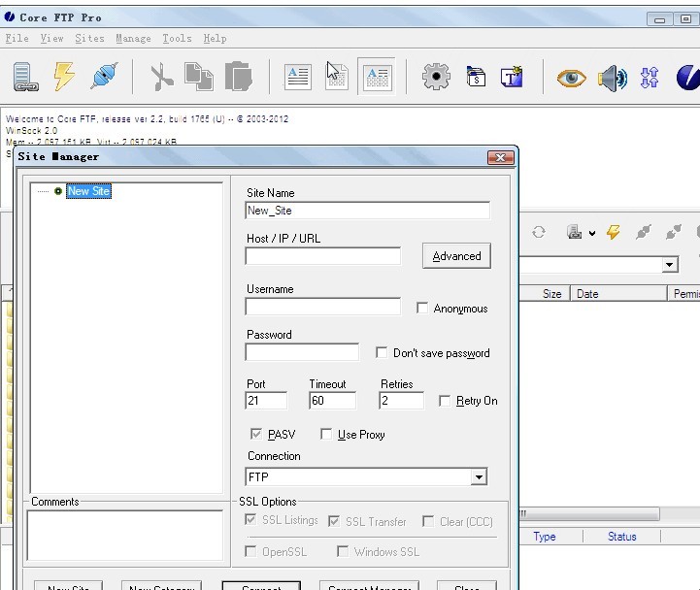This screenshot has width=700, height=590.
Task: Click the Core FTP logo toolbar icon
Action: pos(688,78)
